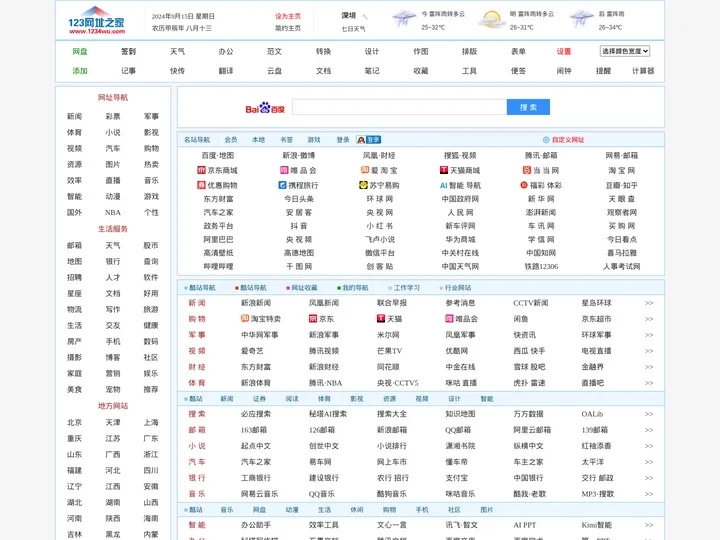Switch to the 游戏 tab
The width and height of the screenshot is (720, 540).
point(314,140)
